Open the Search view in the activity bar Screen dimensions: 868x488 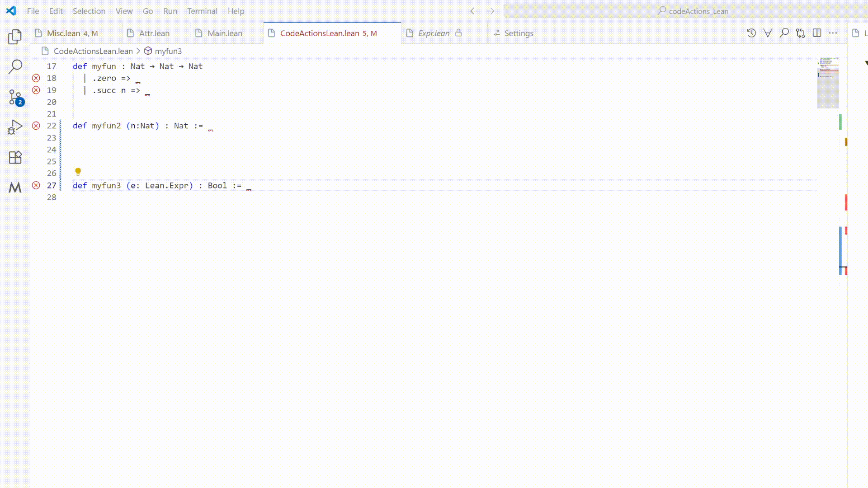tap(15, 67)
